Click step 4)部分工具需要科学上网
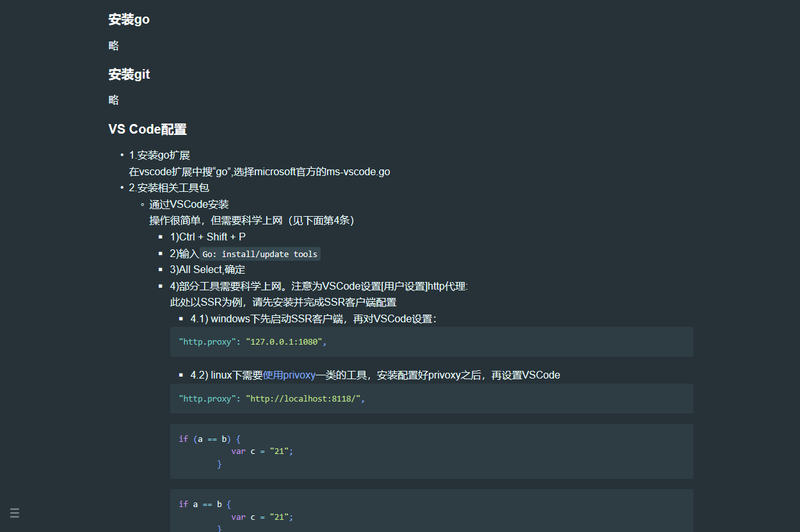The image size is (800, 532). [319, 286]
